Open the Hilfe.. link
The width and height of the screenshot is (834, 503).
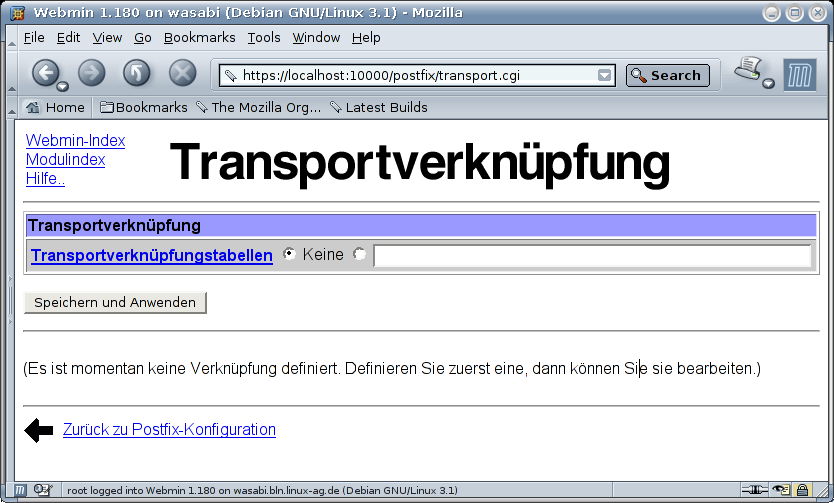(x=45, y=179)
